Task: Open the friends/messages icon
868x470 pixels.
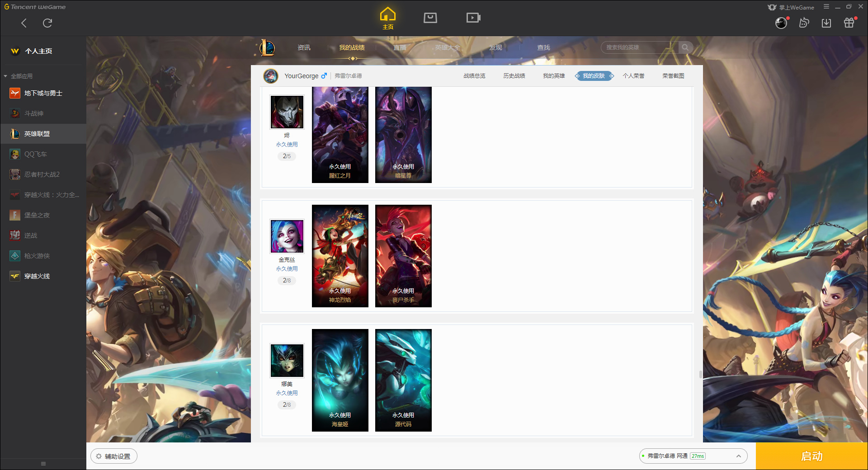Action: click(804, 23)
